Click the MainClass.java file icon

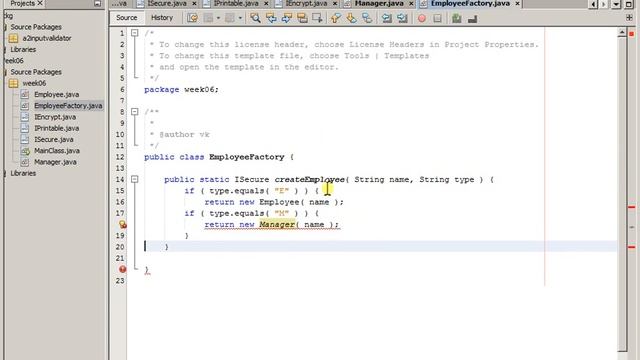pos(25,151)
